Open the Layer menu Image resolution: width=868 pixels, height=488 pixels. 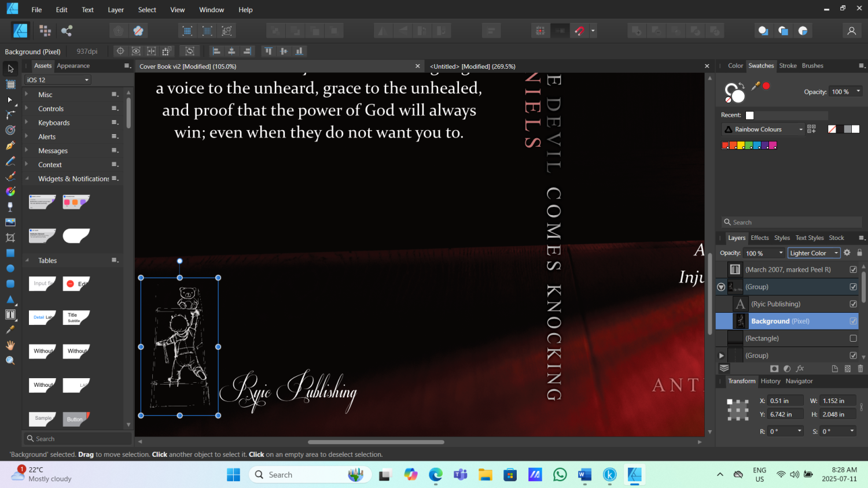[116, 10]
